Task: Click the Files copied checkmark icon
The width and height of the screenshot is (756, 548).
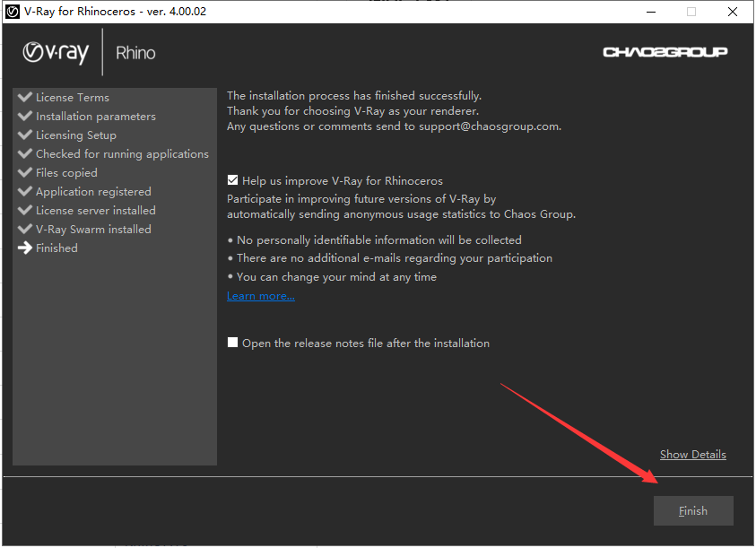Action: pos(24,171)
